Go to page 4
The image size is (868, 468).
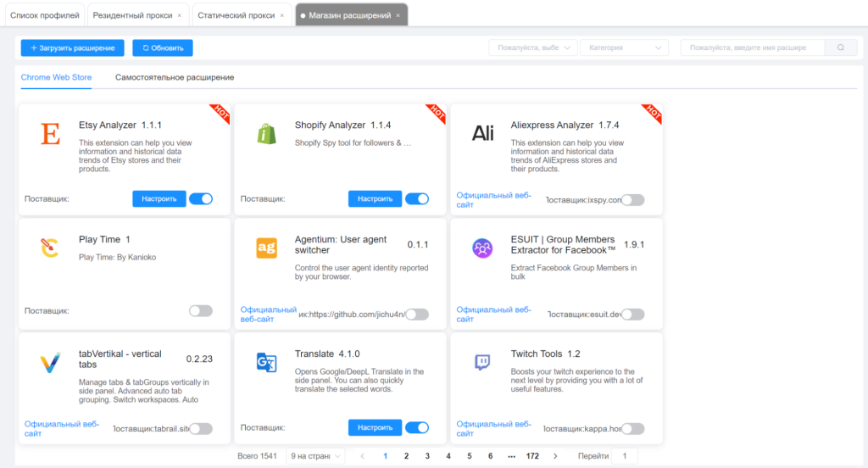(x=448, y=456)
